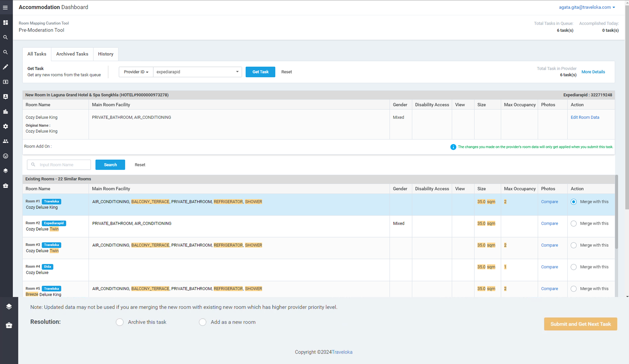Switch to the History tab
The height and width of the screenshot is (364, 629).
point(105,54)
